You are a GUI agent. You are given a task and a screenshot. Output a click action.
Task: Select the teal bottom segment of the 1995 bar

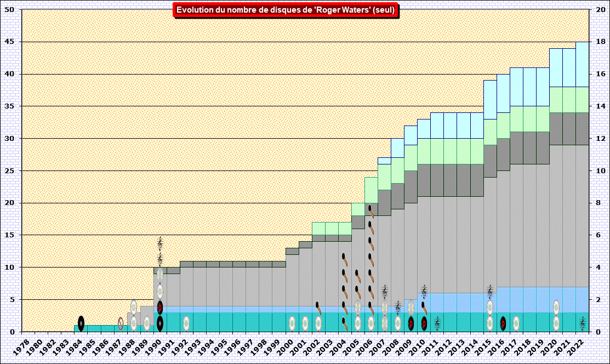click(226, 322)
